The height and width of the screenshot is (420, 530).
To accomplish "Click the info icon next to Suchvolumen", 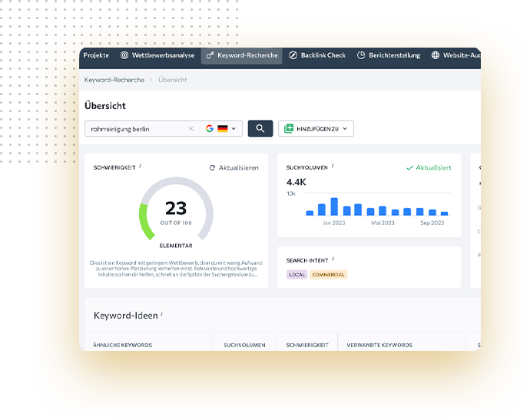I will 332,166.
